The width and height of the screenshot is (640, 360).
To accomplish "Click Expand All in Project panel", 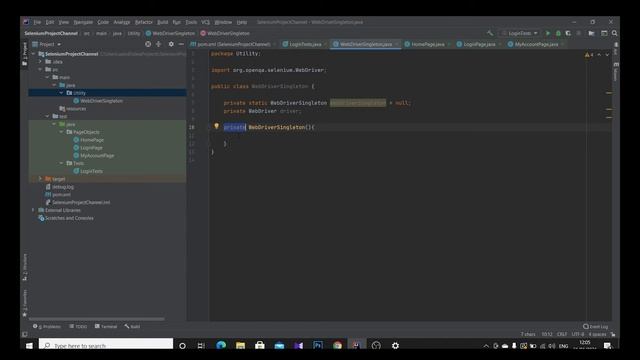I will point(159,44).
